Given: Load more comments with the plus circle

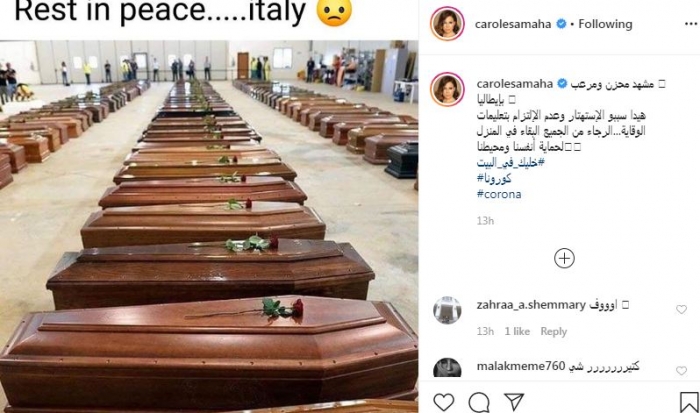Looking at the screenshot, I should coord(564,258).
